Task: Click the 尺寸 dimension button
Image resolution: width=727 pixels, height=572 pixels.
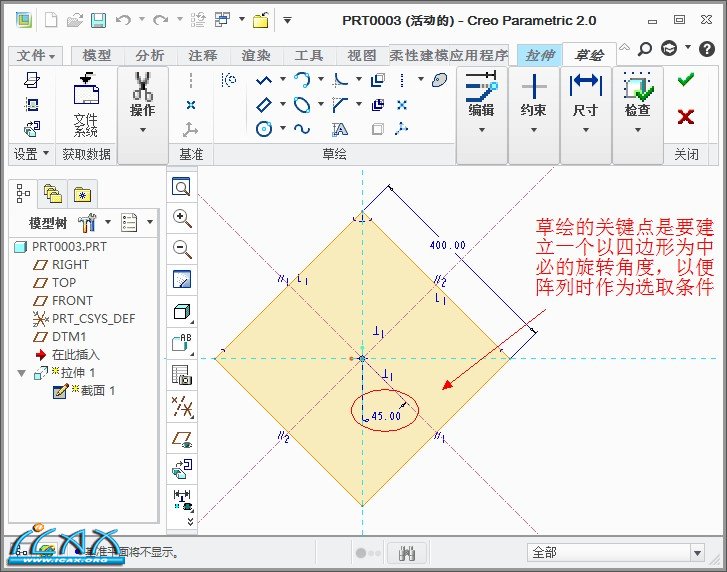Action: (x=585, y=110)
